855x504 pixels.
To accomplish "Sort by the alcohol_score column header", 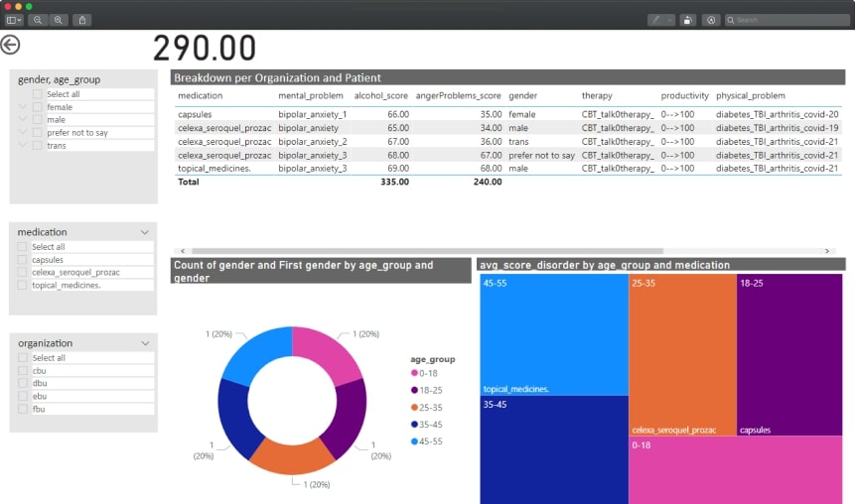I will 380,96.
